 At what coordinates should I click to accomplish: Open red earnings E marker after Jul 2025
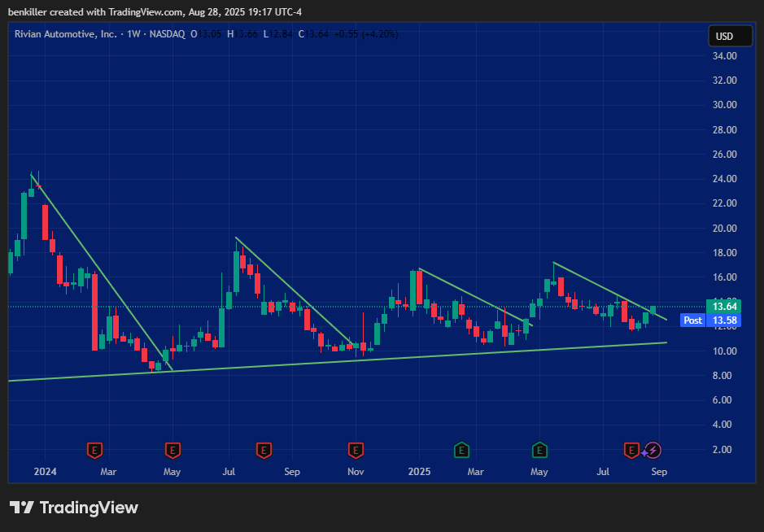click(x=631, y=450)
